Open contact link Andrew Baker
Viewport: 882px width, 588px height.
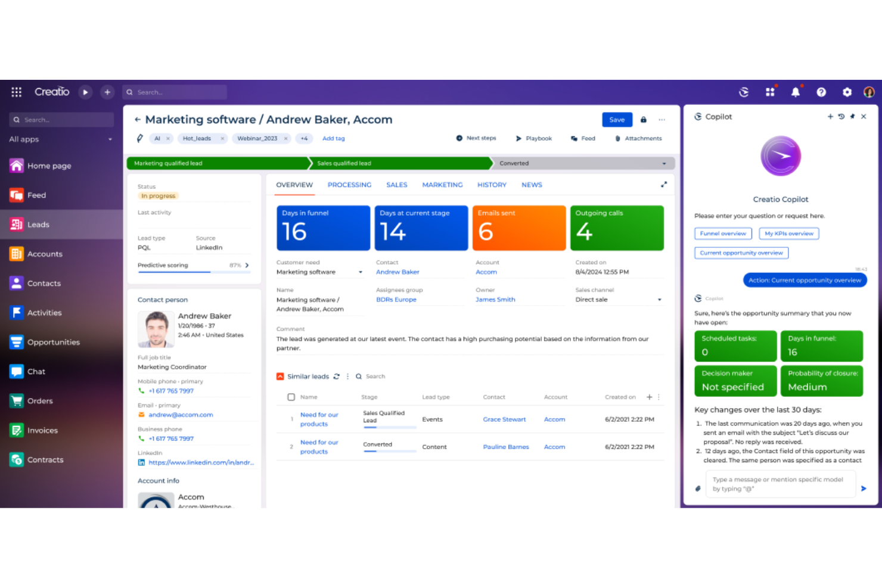click(x=397, y=272)
